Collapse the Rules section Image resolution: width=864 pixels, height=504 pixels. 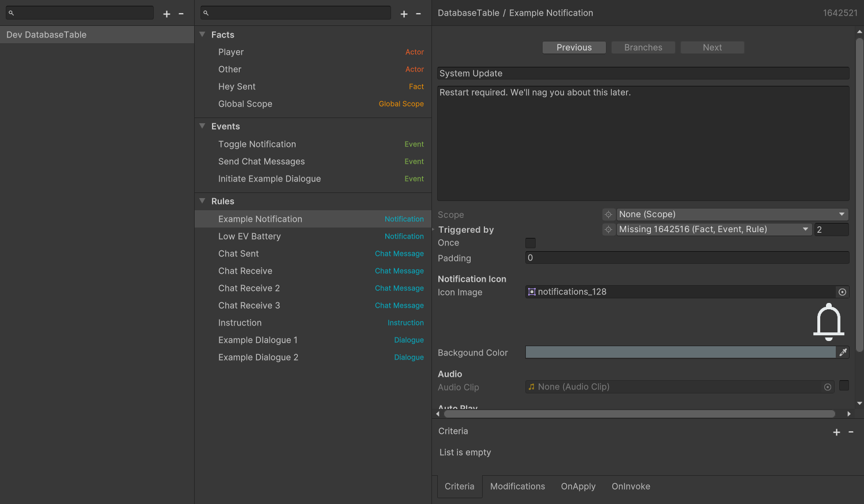[x=202, y=201]
